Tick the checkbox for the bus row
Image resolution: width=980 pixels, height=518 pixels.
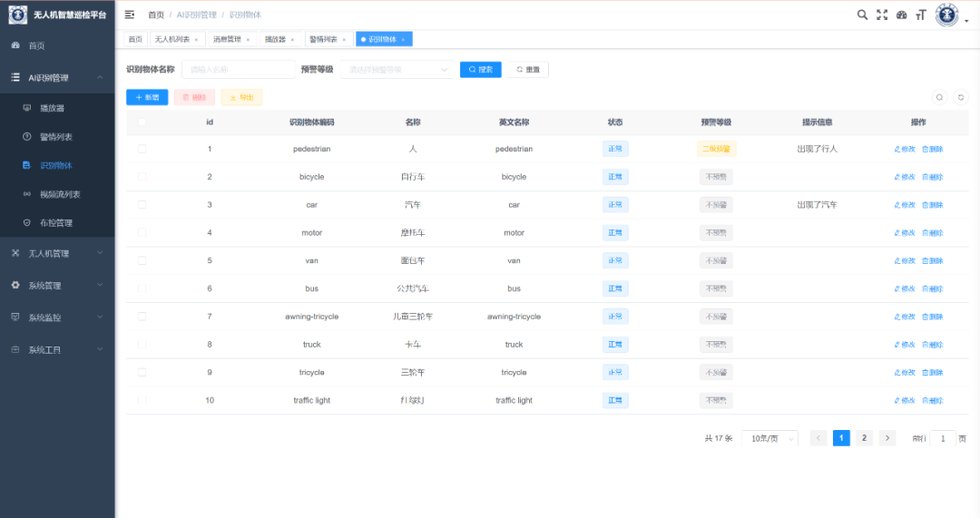pyautogui.click(x=142, y=288)
